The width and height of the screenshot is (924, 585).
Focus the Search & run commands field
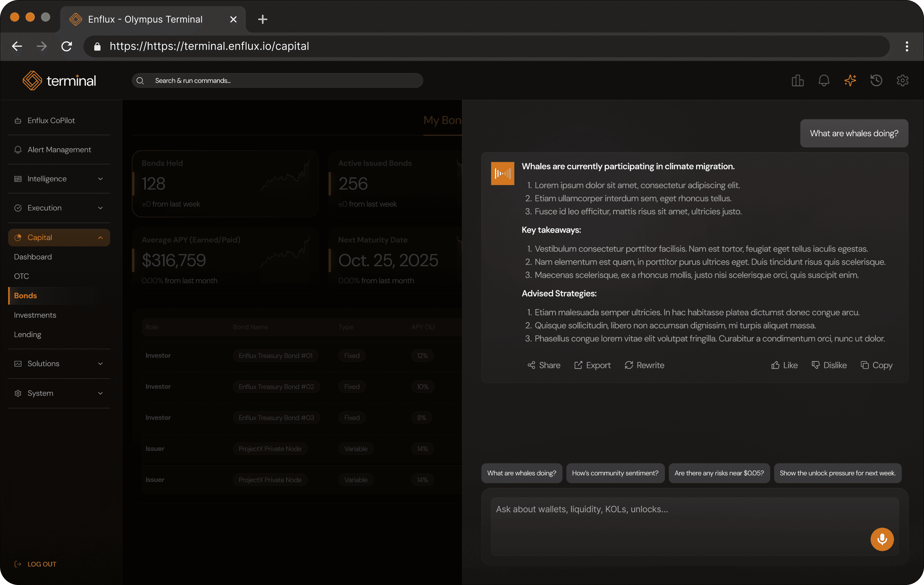point(284,81)
